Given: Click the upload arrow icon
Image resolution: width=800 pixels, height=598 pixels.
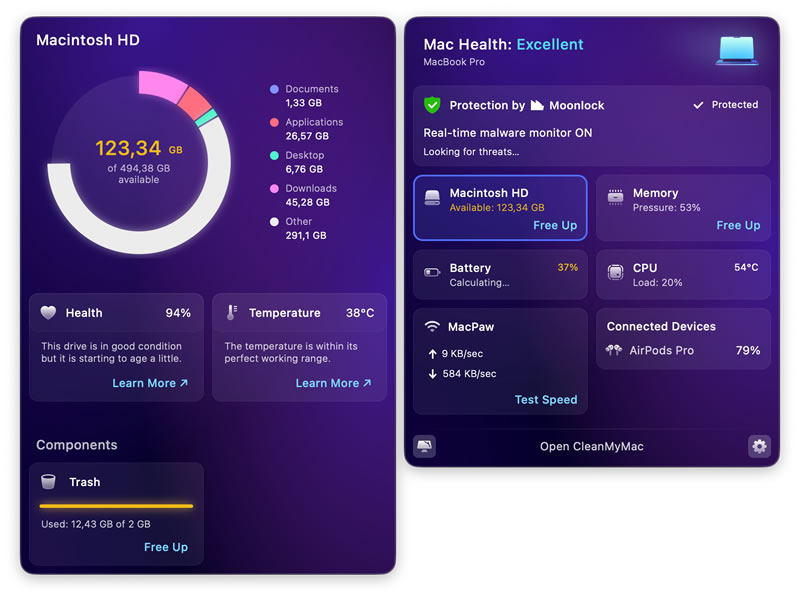Looking at the screenshot, I should (433, 354).
